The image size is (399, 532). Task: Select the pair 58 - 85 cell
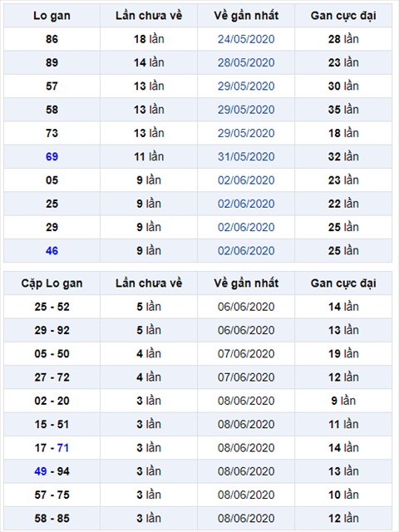pyautogui.click(x=52, y=519)
